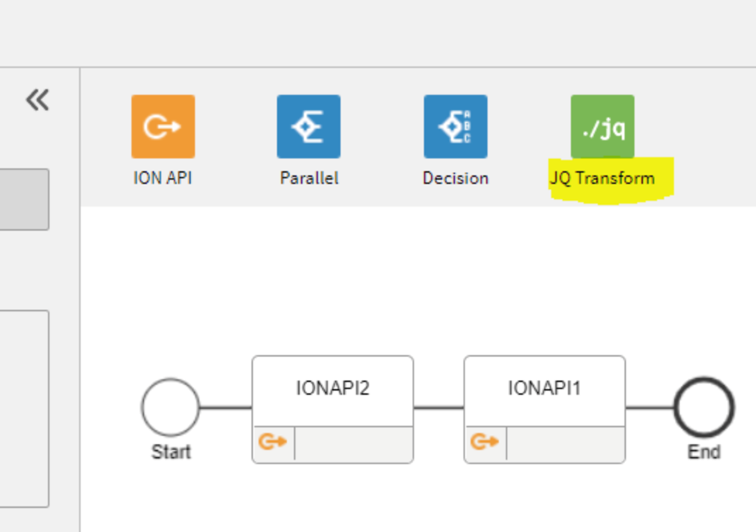Click connector line between IONAPI2 and IONAPI1
Image resolution: width=756 pixels, height=532 pixels.
point(439,408)
